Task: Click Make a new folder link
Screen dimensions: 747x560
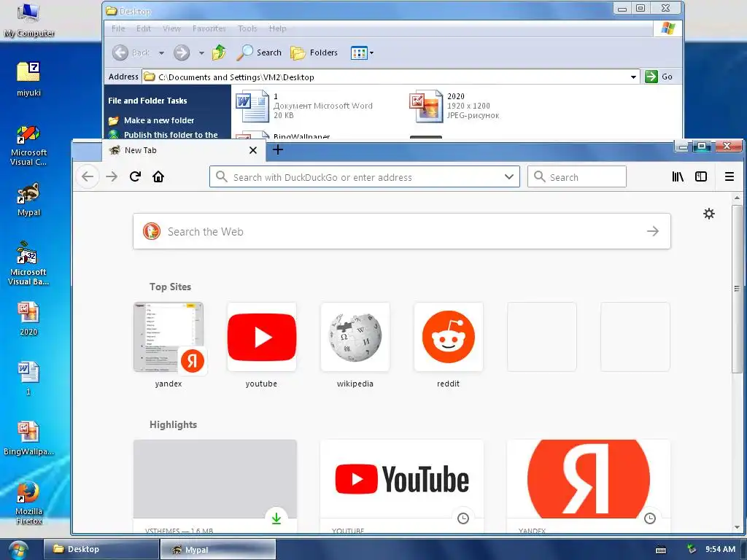Action: (x=159, y=120)
